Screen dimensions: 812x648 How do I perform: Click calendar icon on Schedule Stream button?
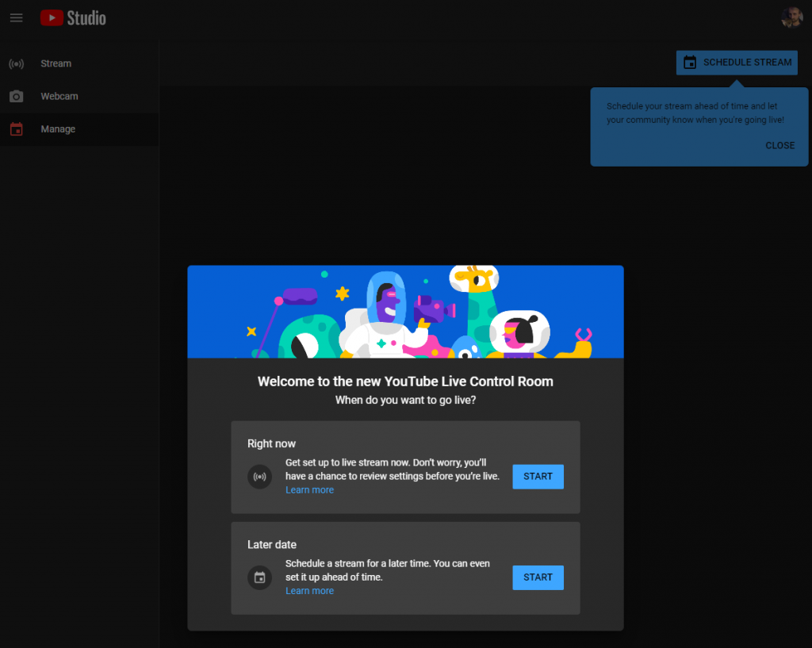coord(690,63)
